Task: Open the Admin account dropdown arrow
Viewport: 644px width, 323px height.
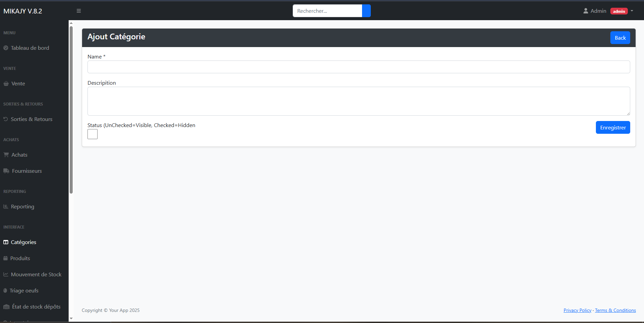Action: click(x=632, y=11)
